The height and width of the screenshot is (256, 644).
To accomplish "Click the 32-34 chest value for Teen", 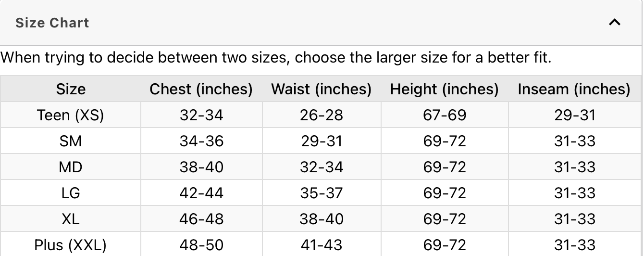I will 201,115.
